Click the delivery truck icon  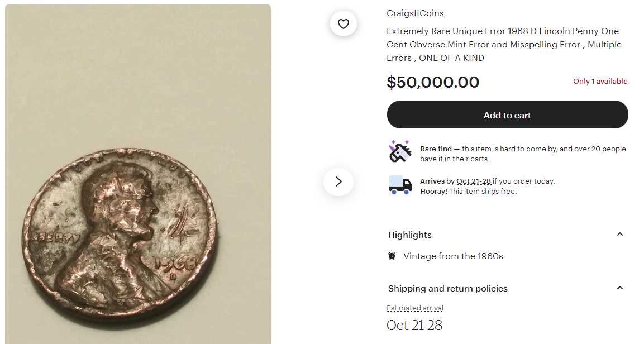400,185
